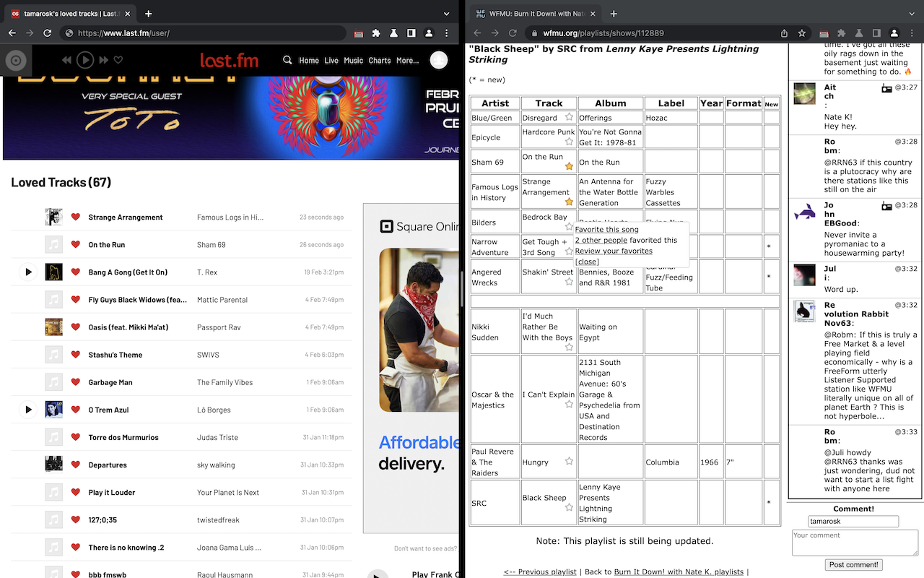924x578 pixels.
Task: Bookmark the WFMU page with the star icon
Action: point(802,33)
